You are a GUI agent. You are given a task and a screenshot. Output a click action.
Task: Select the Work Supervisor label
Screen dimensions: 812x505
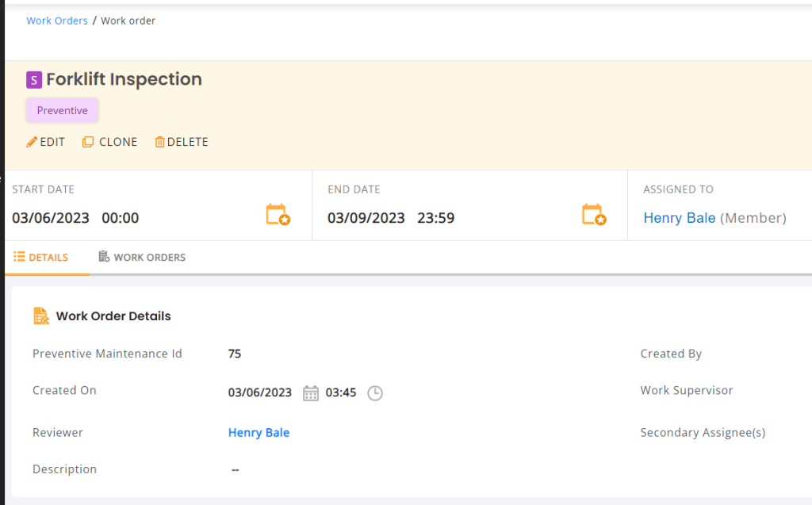tap(687, 391)
